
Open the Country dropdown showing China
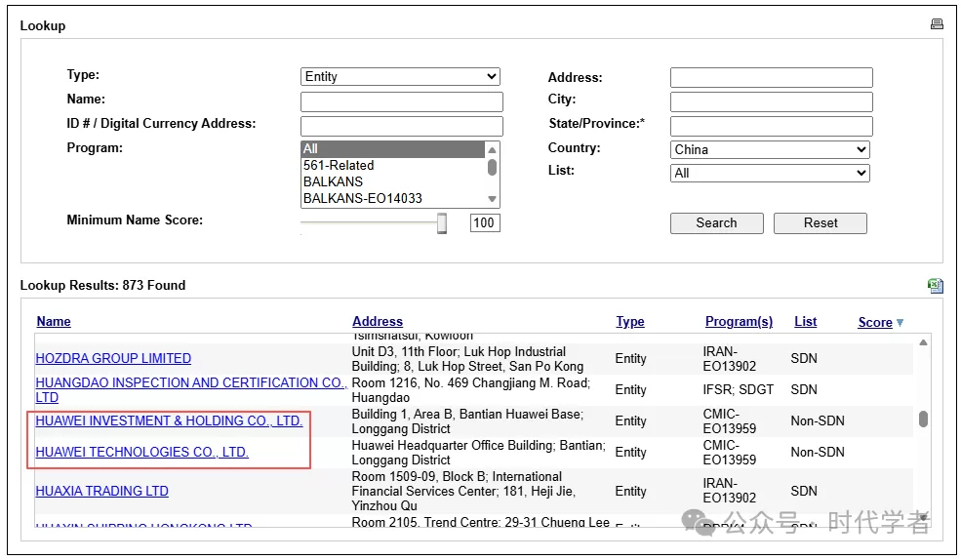coord(769,149)
